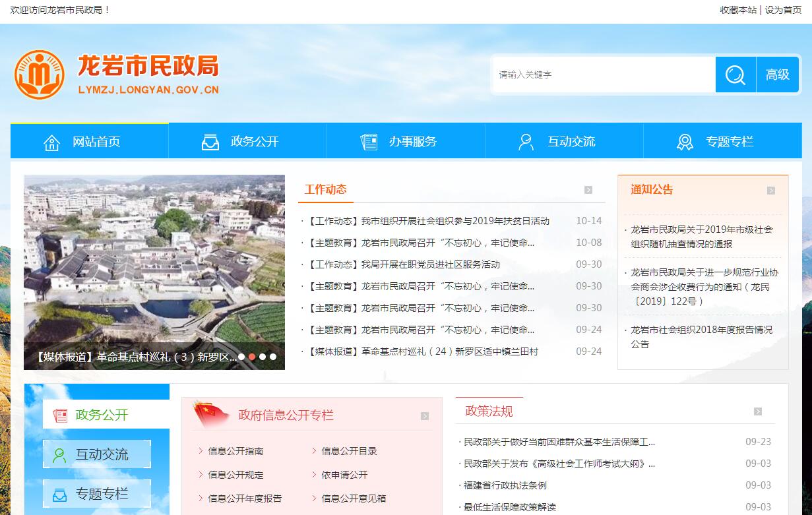Viewport: 812px width, 515px height.
Task: Click the national flag icon in 政府信息公开专栏
Action: [211, 415]
